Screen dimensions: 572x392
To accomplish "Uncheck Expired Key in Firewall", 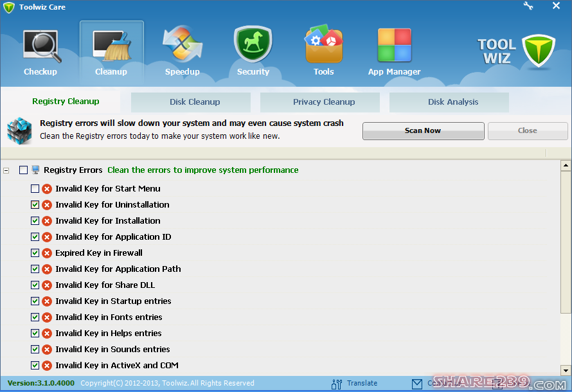I will coord(35,253).
